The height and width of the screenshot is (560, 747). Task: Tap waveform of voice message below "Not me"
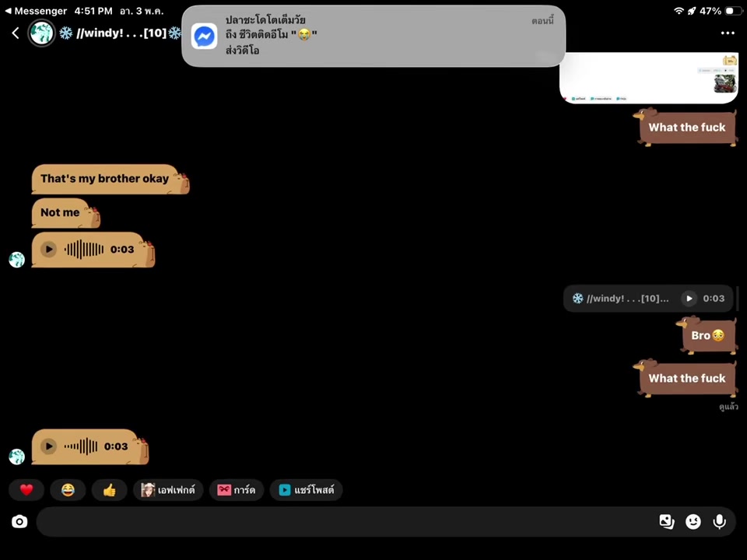pyautogui.click(x=84, y=250)
